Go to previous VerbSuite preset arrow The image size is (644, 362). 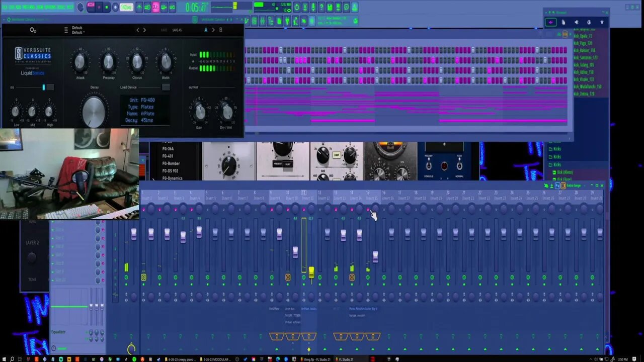coord(138,30)
